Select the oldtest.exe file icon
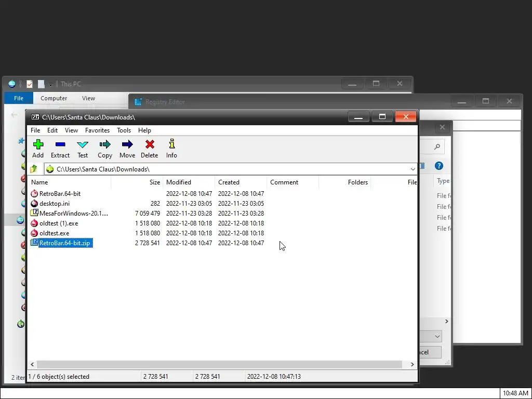This screenshot has width=532, height=399. pos(34,233)
